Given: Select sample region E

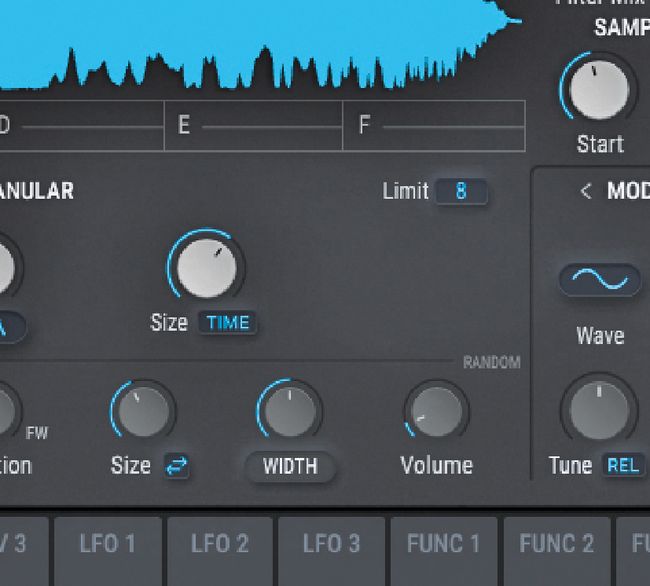Looking at the screenshot, I should coord(254,126).
